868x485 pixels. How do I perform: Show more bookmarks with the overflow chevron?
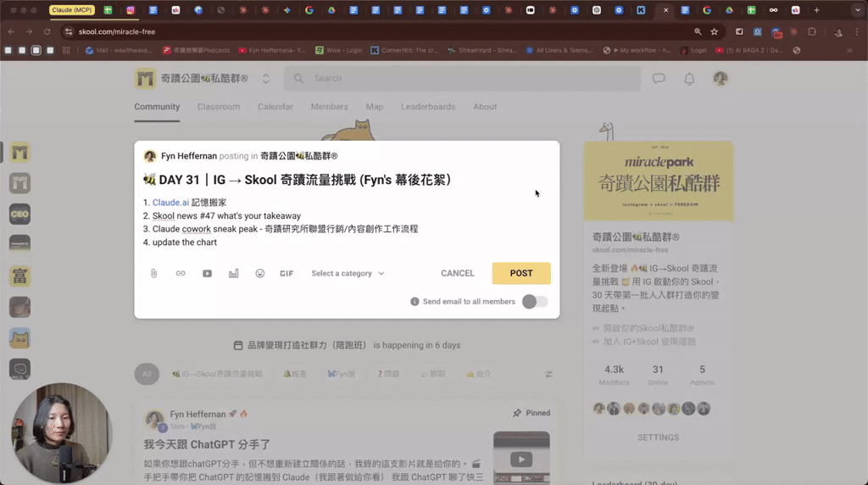[849, 50]
